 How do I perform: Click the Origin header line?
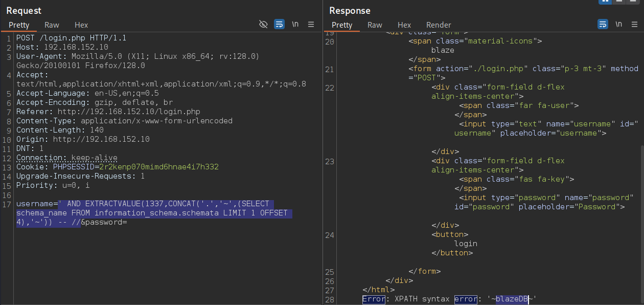click(x=83, y=139)
